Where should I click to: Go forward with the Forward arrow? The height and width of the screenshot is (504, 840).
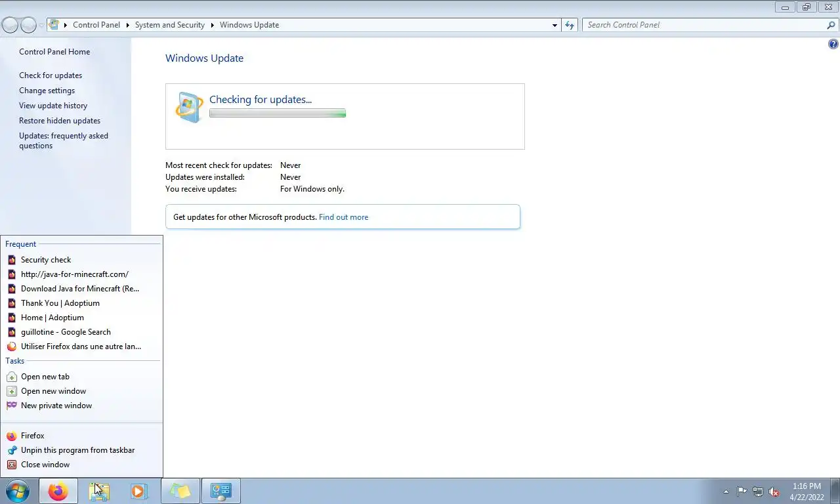point(28,25)
